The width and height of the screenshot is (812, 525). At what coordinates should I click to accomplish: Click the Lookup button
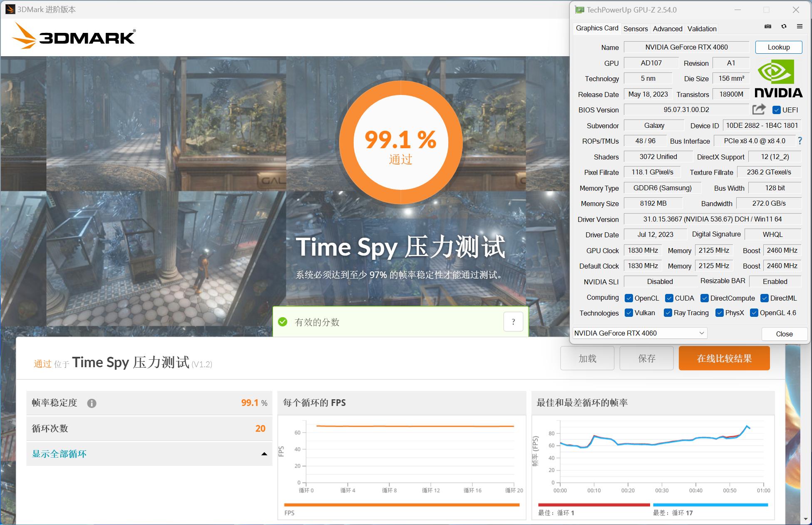(x=778, y=47)
